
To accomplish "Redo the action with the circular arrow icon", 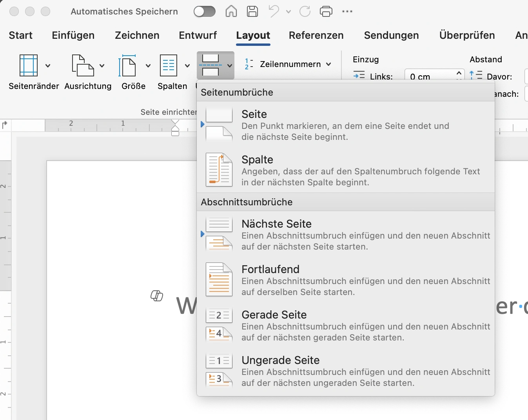I will [305, 11].
